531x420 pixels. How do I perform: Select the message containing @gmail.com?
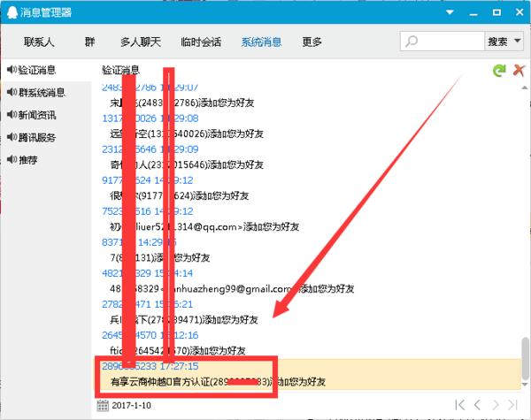pos(232,288)
